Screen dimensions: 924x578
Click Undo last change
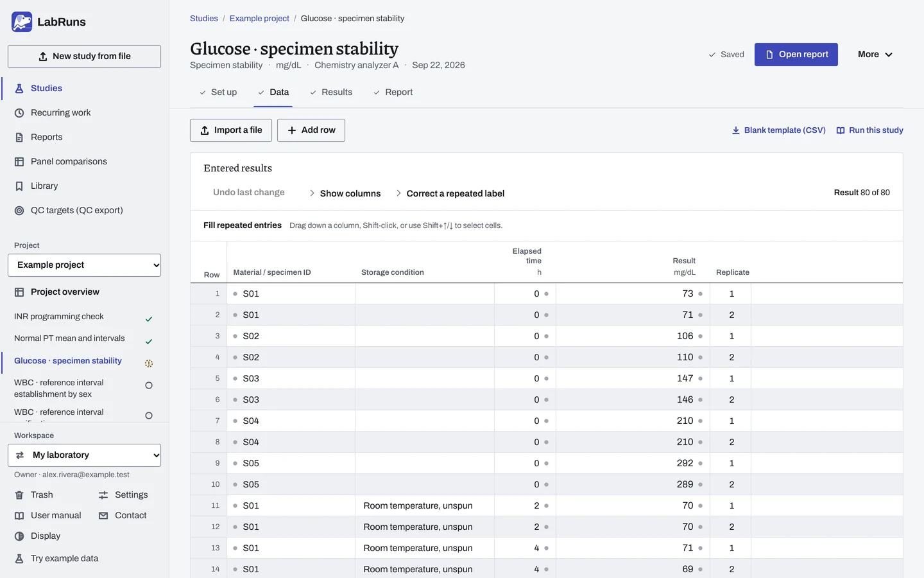coord(249,193)
